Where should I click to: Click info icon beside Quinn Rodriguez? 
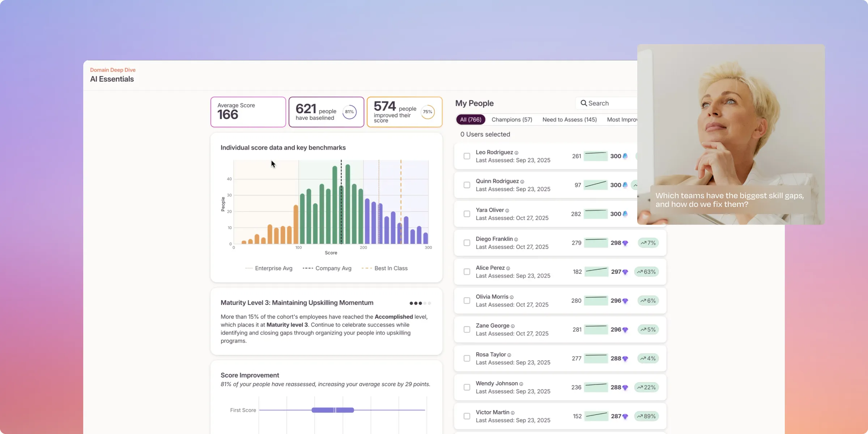tap(522, 182)
